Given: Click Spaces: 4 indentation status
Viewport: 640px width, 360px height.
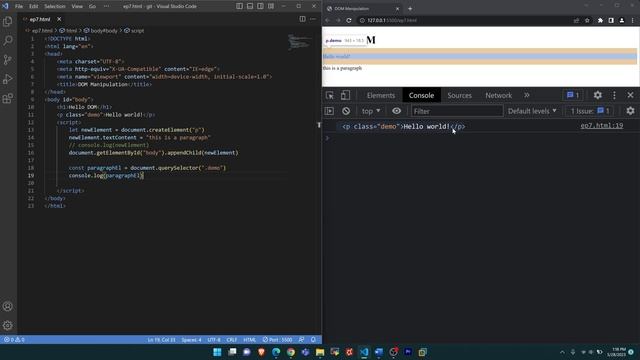Looking at the screenshot, I should click(x=191, y=340).
